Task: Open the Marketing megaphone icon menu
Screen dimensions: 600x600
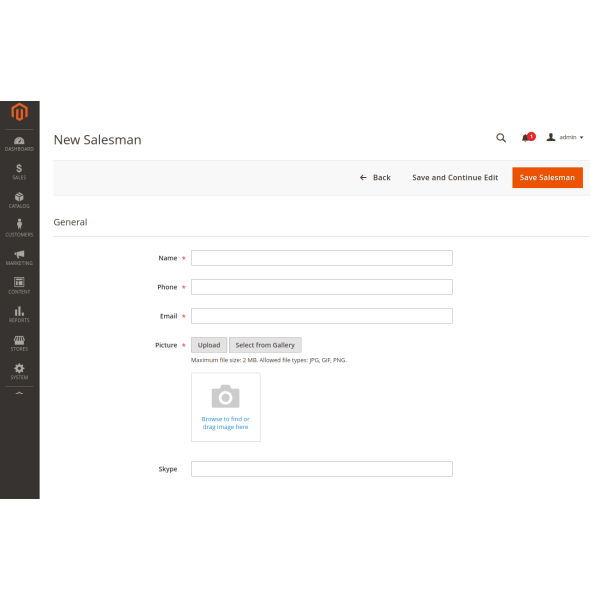Action: 19,257
